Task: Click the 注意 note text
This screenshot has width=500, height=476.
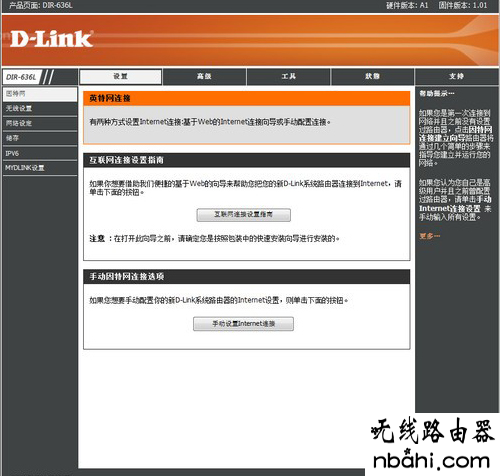Action: 214,239
